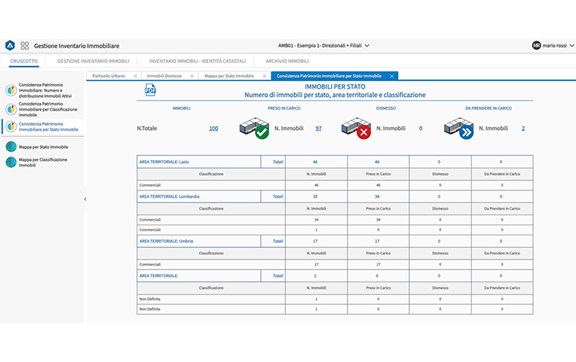Open the apps grid launcher icon
576x362 pixels.
point(25,46)
